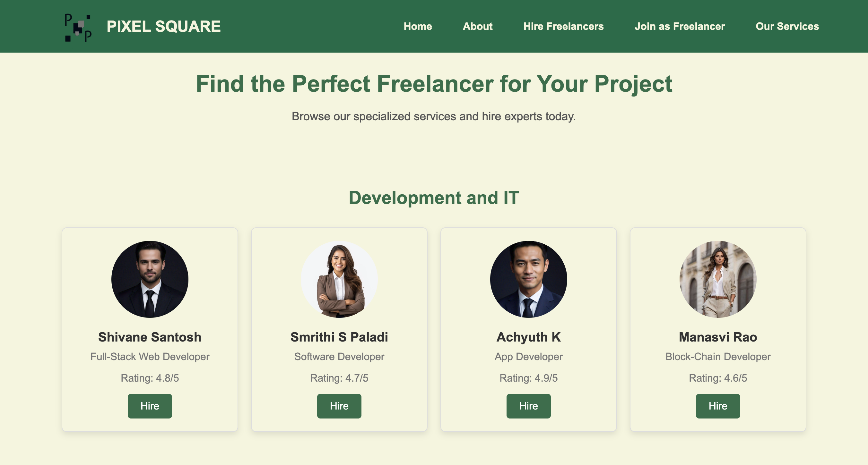The height and width of the screenshot is (465, 868).
Task: Click the Shivane Santosh name heading
Action: [x=150, y=337]
